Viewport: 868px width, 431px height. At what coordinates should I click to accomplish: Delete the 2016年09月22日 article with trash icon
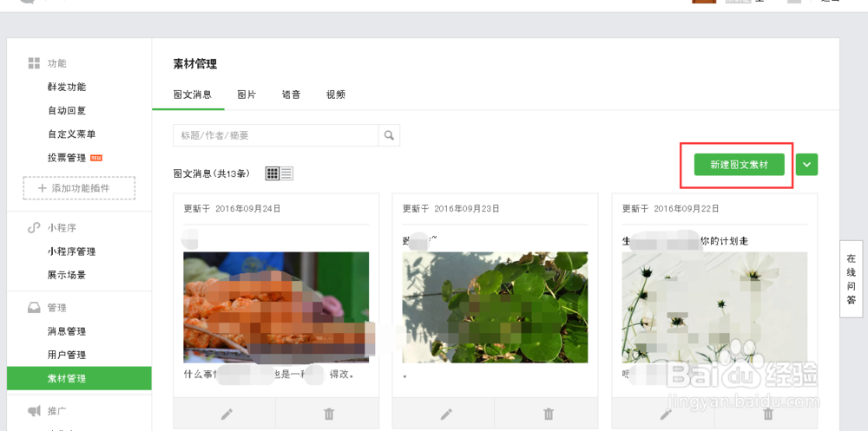(768, 414)
